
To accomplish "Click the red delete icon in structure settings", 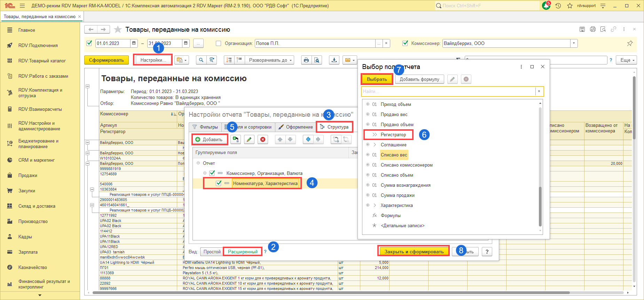I will [x=263, y=139].
